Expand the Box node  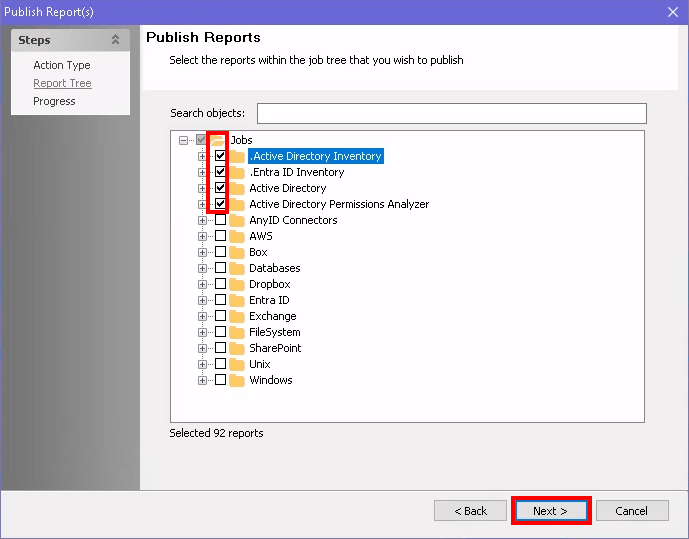click(x=202, y=252)
